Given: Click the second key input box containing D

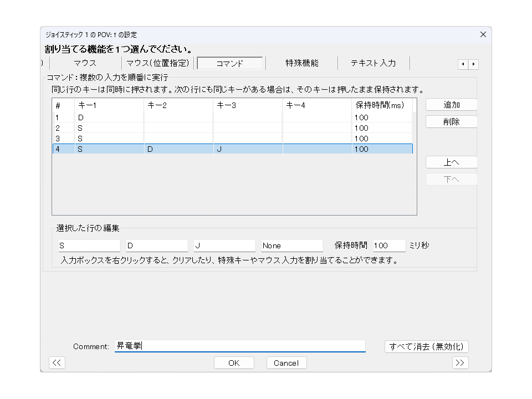Looking at the screenshot, I should (157, 245).
